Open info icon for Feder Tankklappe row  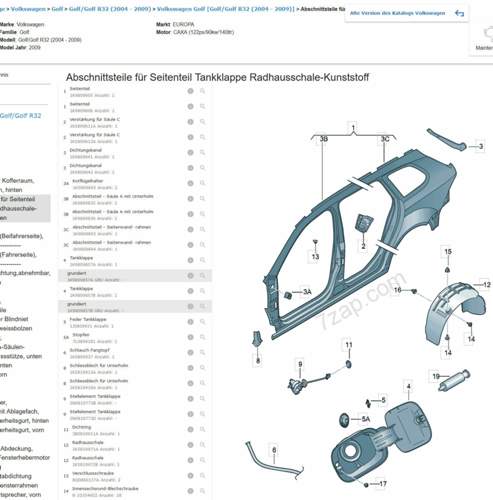pyautogui.click(x=190, y=322)
